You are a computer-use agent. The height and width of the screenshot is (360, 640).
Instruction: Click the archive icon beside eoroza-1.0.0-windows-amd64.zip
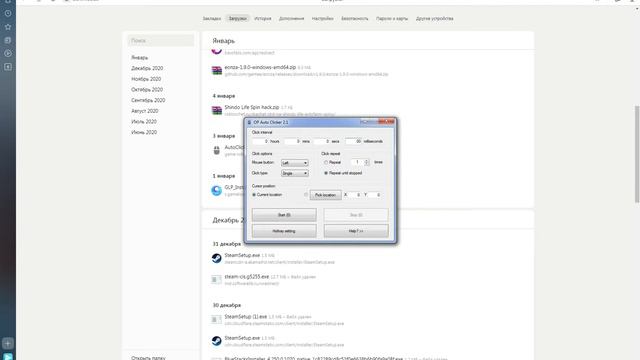click(x=217, y=71)
